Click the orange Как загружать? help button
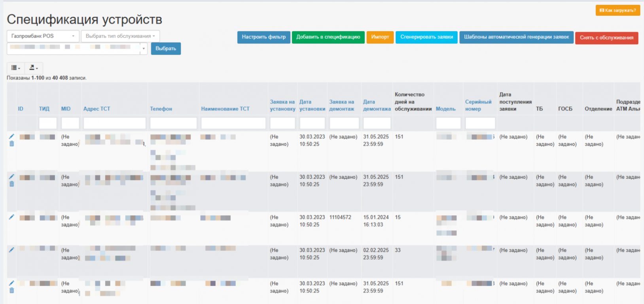The image size is (644, 304). [617, 10]
